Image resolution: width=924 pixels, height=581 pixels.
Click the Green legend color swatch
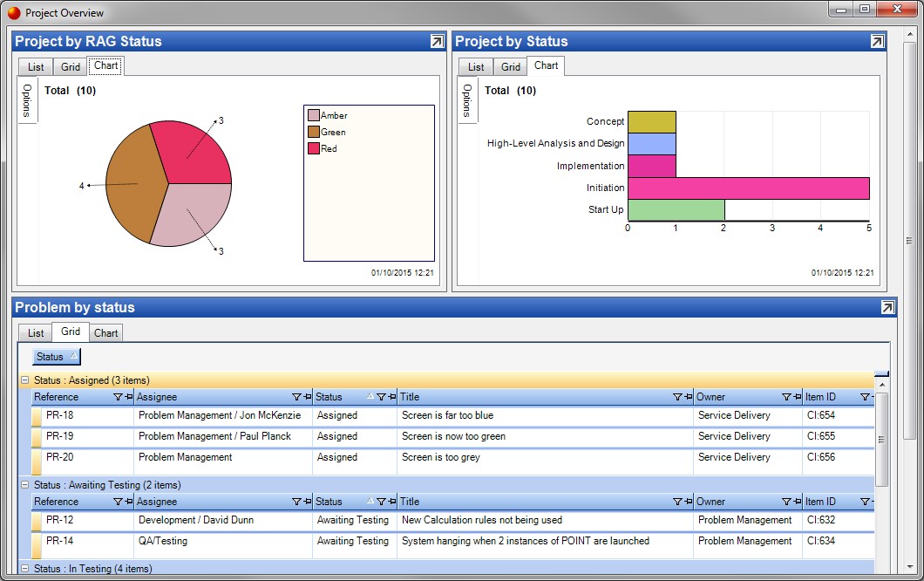click(314, 132)
